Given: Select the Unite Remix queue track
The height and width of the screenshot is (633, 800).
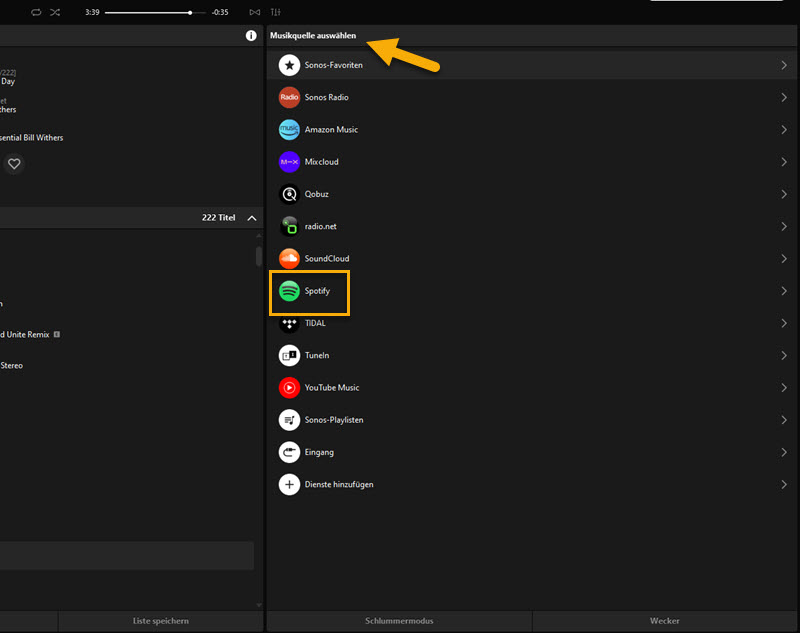Looking at the screenshot, I should [x=28, y=335].
